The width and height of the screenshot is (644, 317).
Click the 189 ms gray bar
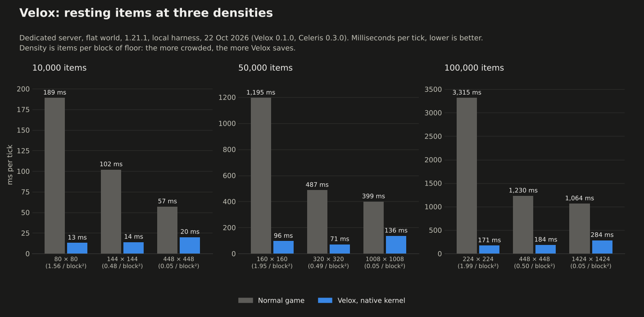pos(54,176)
